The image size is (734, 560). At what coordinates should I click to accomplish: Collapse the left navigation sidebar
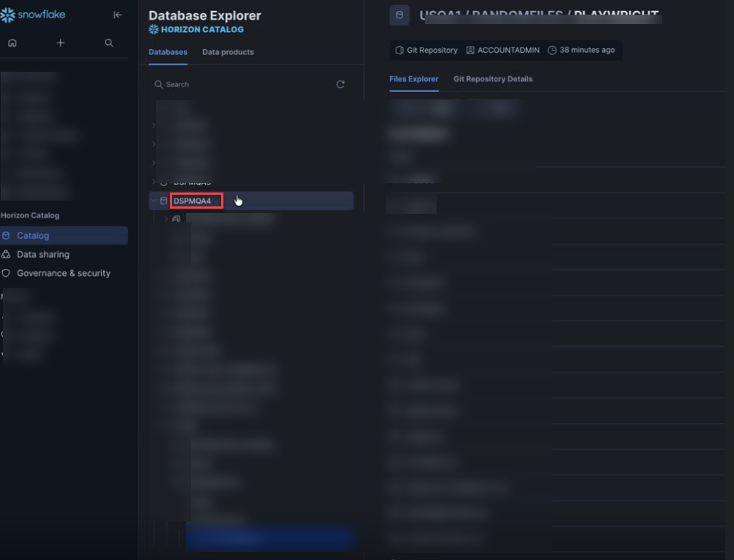coord(117,15)
